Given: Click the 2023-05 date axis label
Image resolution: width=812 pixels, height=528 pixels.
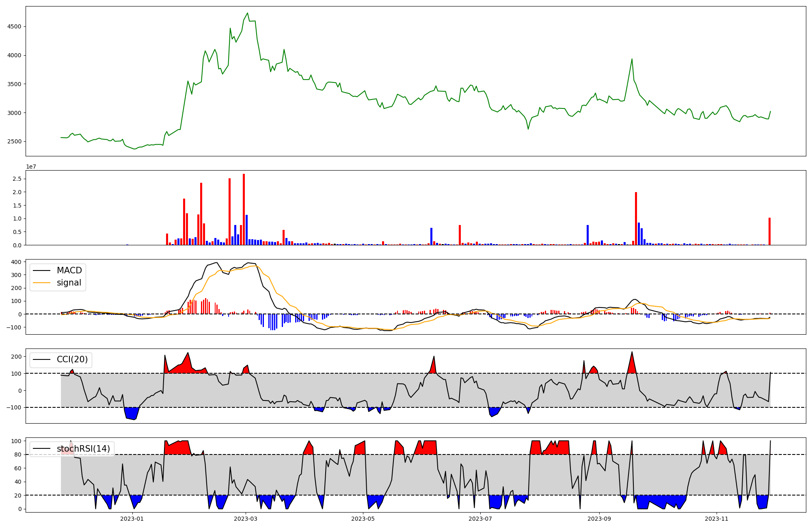Looking at the screenshot, I should pyautogui.click(x=363, y=519).
